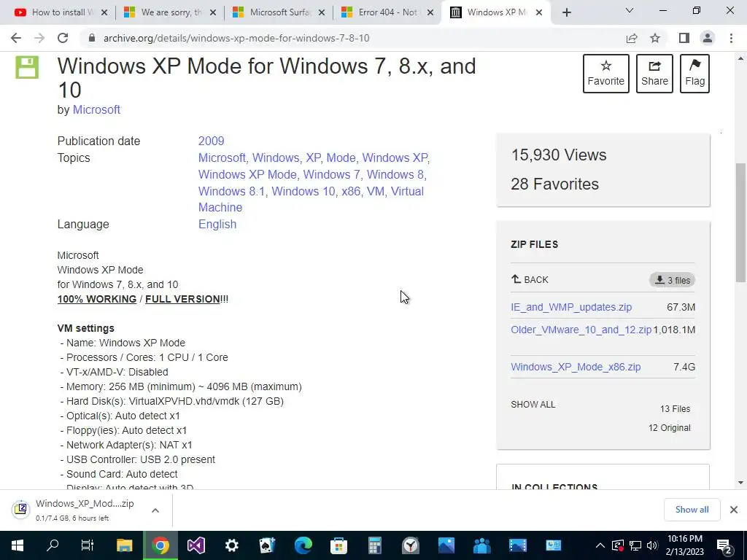Click the English language link
Image resolution: width=747 pixels, height=560 pixels.
[x=217, y=225]
